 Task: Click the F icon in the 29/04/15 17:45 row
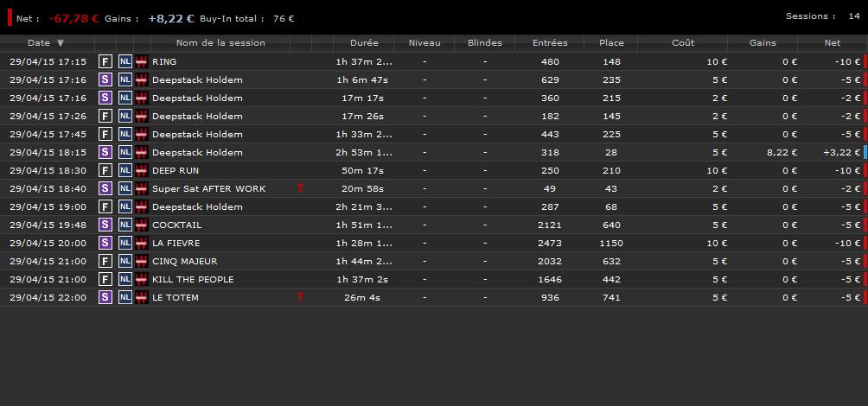pyautogui.click(x=105, y=134)
